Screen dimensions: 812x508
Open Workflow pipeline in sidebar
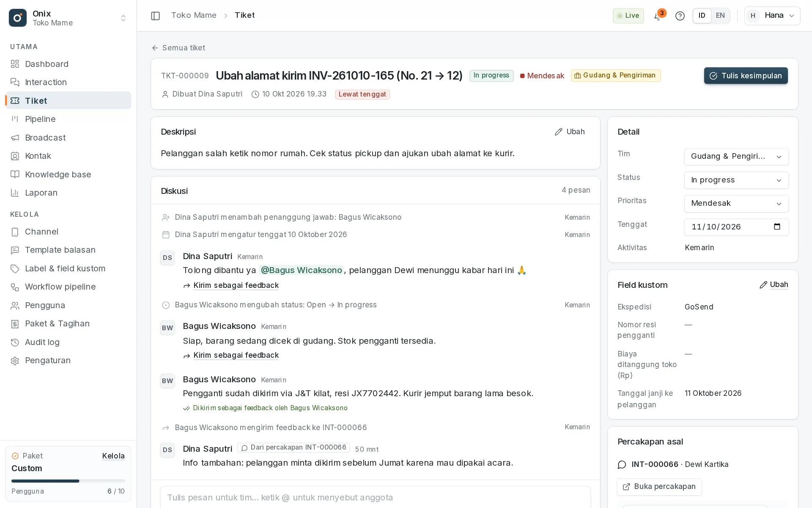click(68, 287)
